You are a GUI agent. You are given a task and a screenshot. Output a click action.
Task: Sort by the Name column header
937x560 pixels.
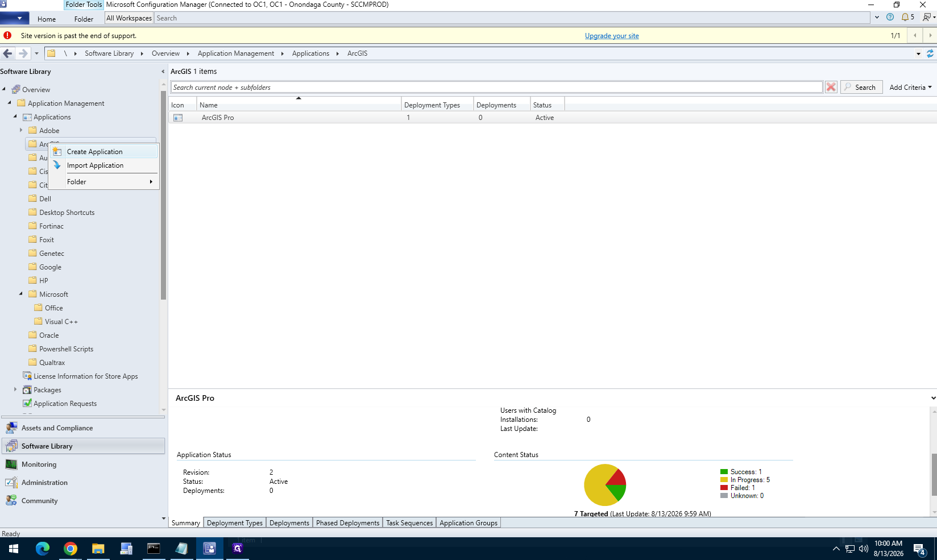click(x=298, y=105)
